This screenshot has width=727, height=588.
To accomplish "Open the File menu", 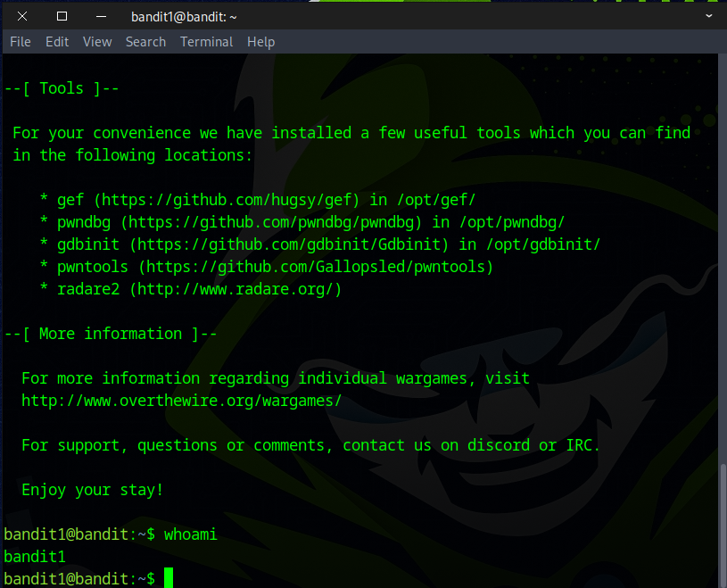I will tap(20, 42).
